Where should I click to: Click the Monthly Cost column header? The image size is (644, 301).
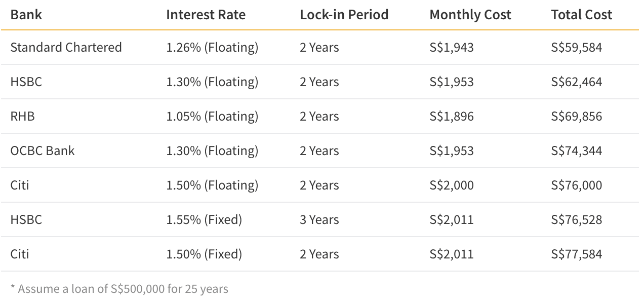[470, 15]
